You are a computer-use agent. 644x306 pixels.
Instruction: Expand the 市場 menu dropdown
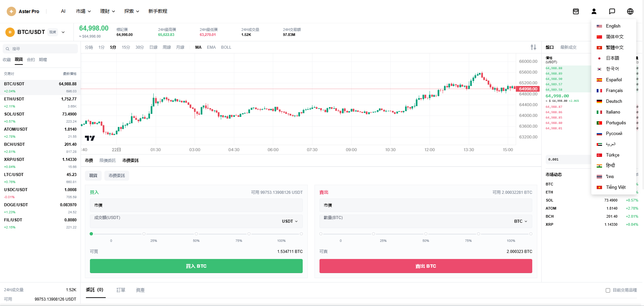[84, 11]
